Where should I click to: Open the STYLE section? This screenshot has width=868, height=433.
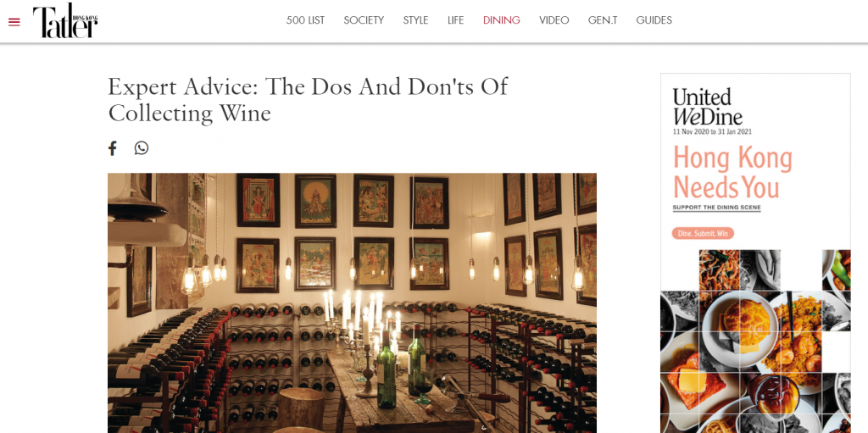point(415,20)
